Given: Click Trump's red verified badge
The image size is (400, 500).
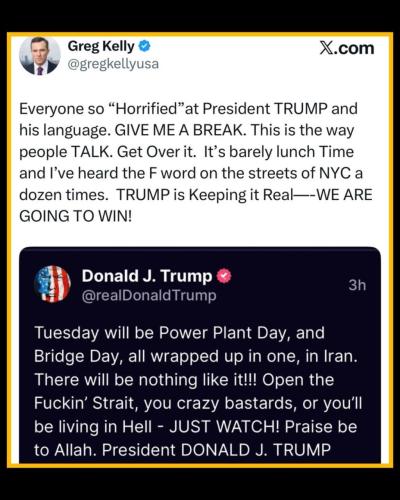Looking at the screenshot, I should 224,276.
